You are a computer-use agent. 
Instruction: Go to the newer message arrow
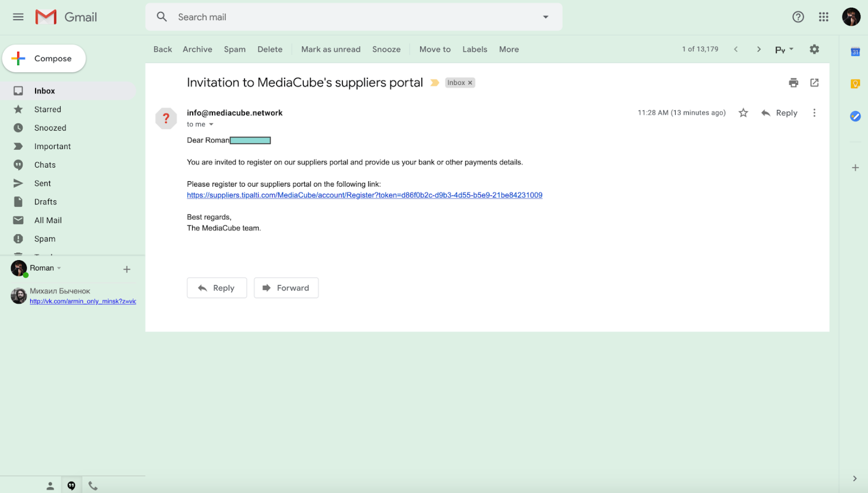(736, 49)
